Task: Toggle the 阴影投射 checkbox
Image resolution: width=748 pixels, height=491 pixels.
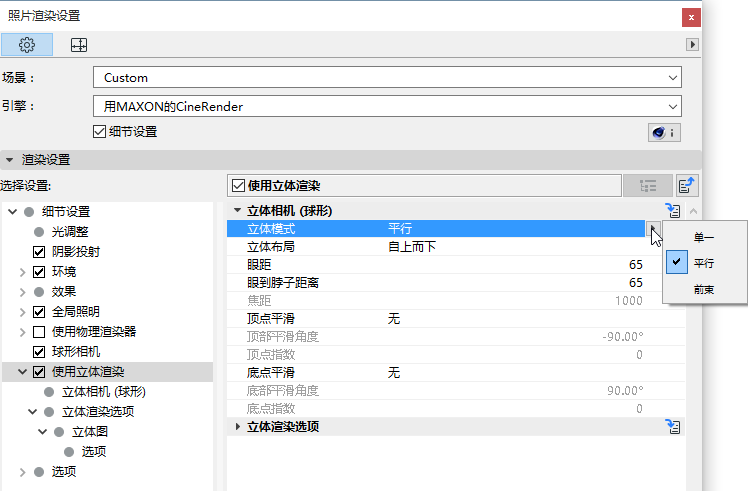Action: 39,251
